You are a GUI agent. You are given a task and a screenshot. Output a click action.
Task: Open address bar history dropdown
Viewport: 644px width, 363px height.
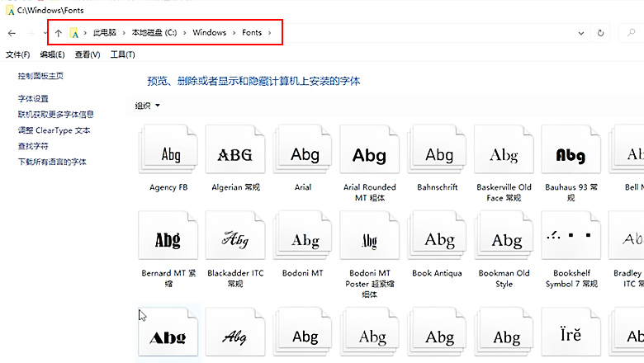580,33
